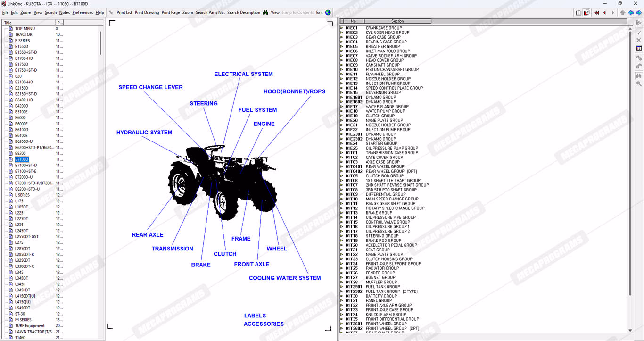Click the blue right arrow navigation icon

click(x=639, y=13)
